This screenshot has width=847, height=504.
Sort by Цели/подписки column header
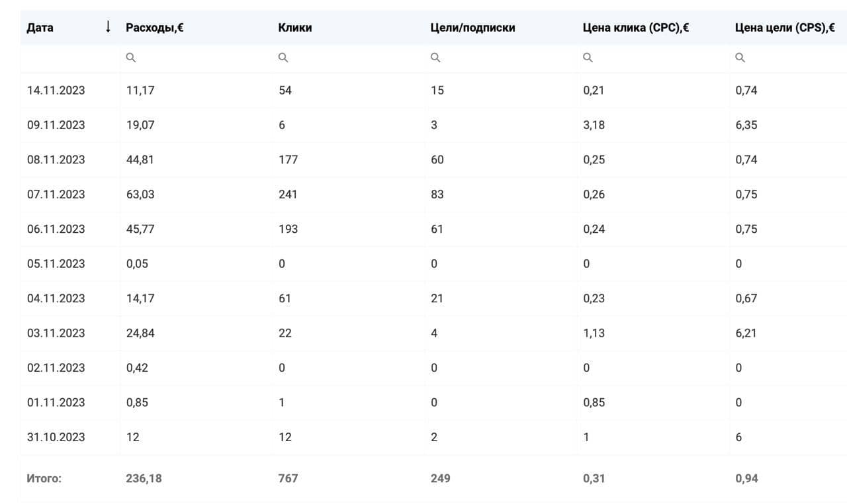click(472, 28)
